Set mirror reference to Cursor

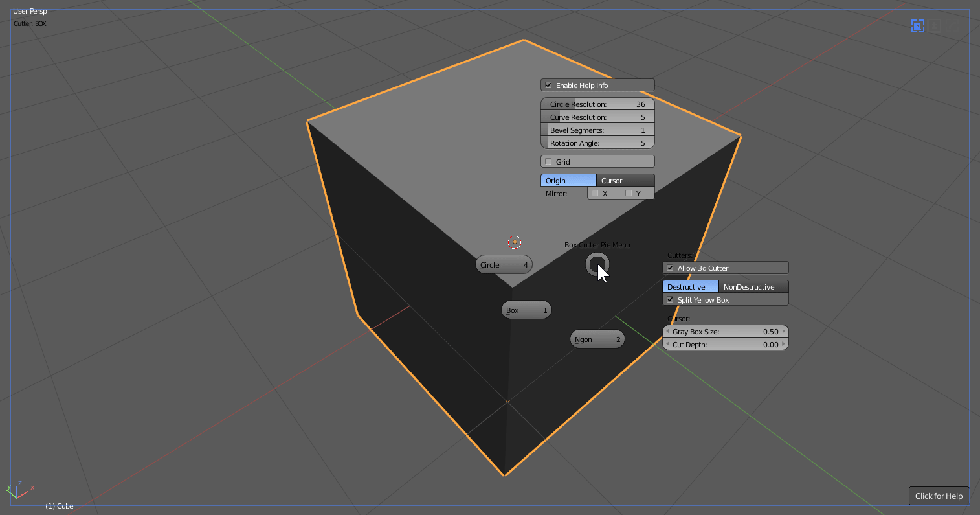625,181
